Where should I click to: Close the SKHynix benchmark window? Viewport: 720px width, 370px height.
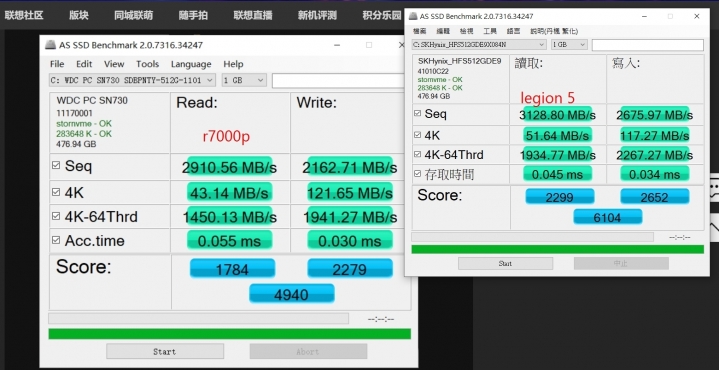697,16
